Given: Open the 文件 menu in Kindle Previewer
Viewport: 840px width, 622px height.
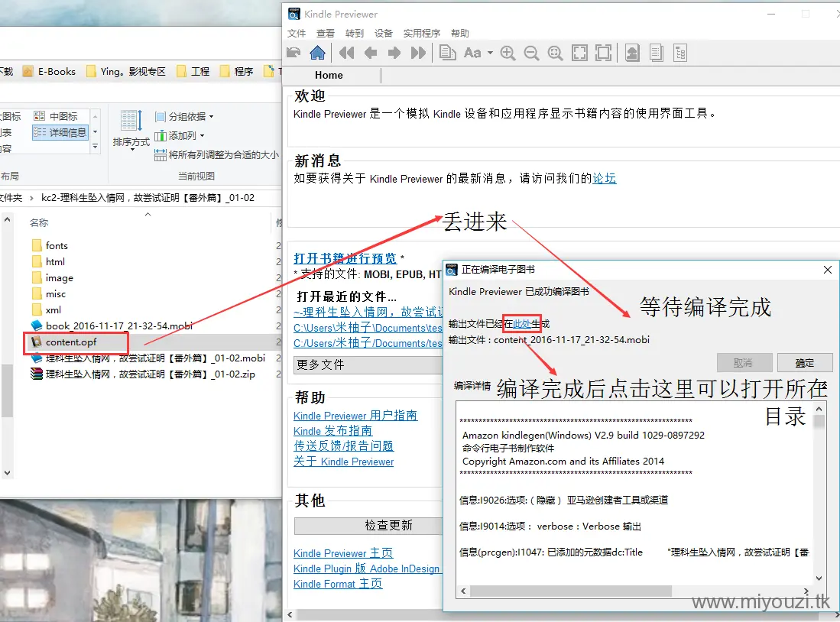Looking at the screenshot, I should [x=297, y=33].
